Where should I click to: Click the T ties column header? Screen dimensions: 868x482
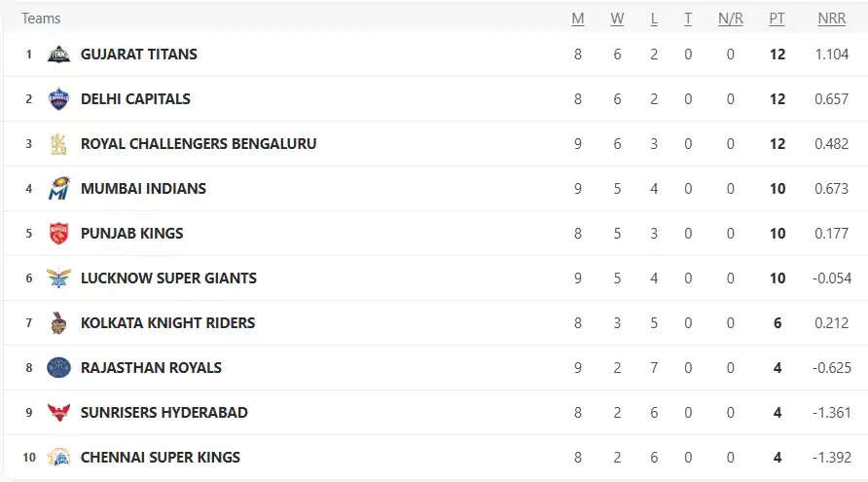(x=688, y=19)
